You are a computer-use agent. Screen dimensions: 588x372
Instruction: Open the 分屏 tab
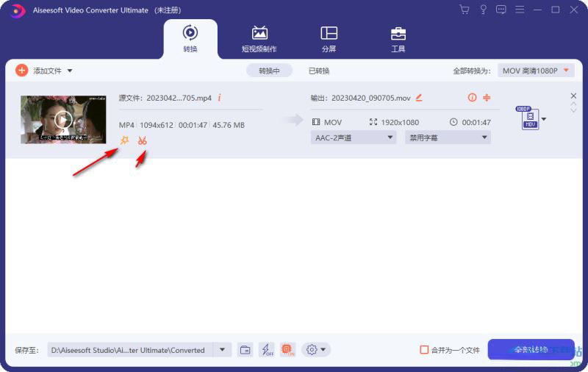click(x=329, y=39)
